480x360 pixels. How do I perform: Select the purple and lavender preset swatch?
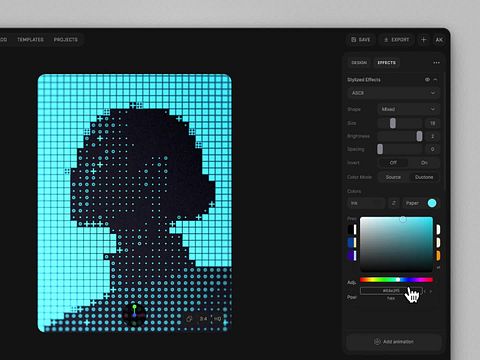(352, 255)
